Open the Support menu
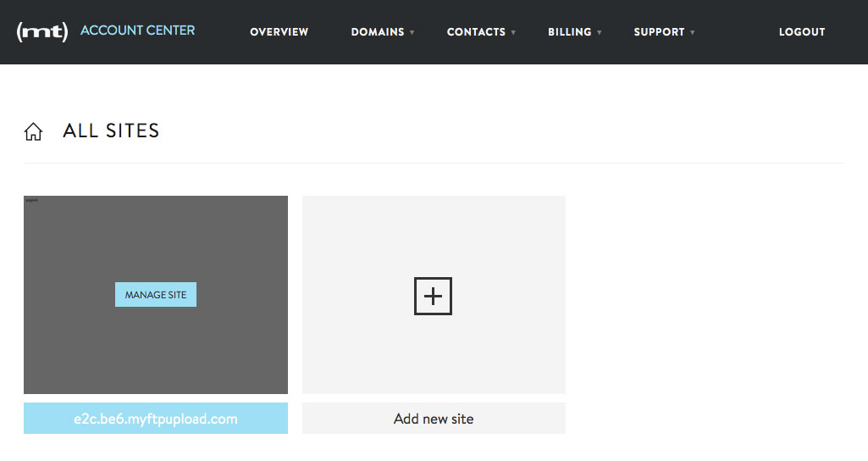This screenshot has width=868, height=461. [659, 32]
